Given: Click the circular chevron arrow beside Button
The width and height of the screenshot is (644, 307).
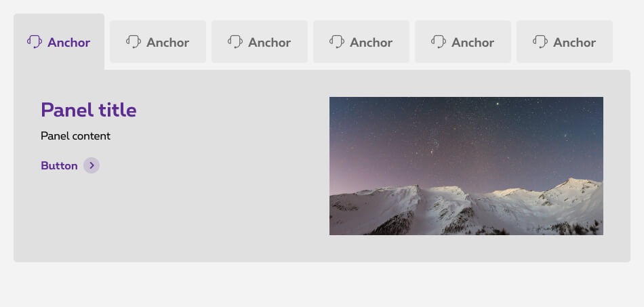Looking at the screenshot, I should click(x=92, y=165).
